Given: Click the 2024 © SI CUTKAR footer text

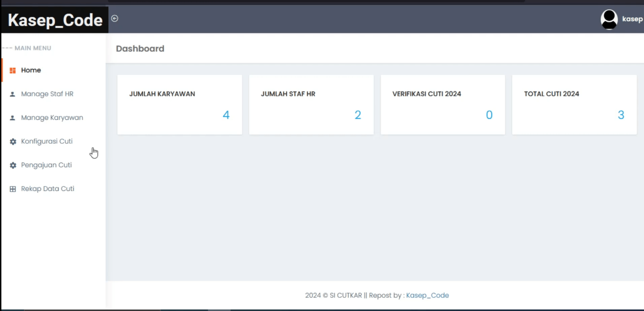Looking at the screenshot, I should click(333, 295).
